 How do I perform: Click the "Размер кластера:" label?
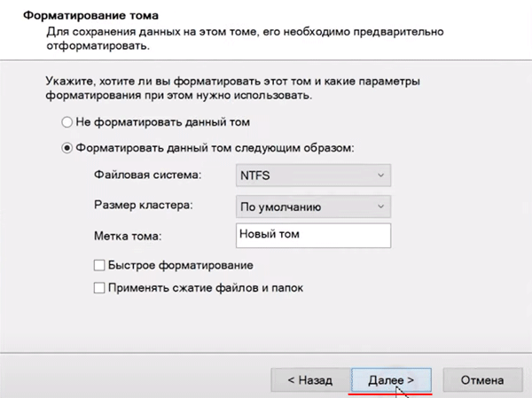pyautogui.click(x=143, y=207)
